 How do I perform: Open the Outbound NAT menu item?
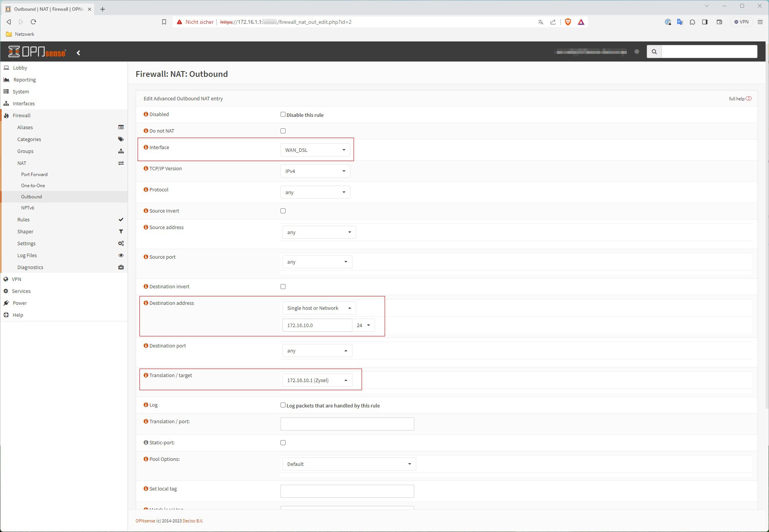[x=32, y=196]
